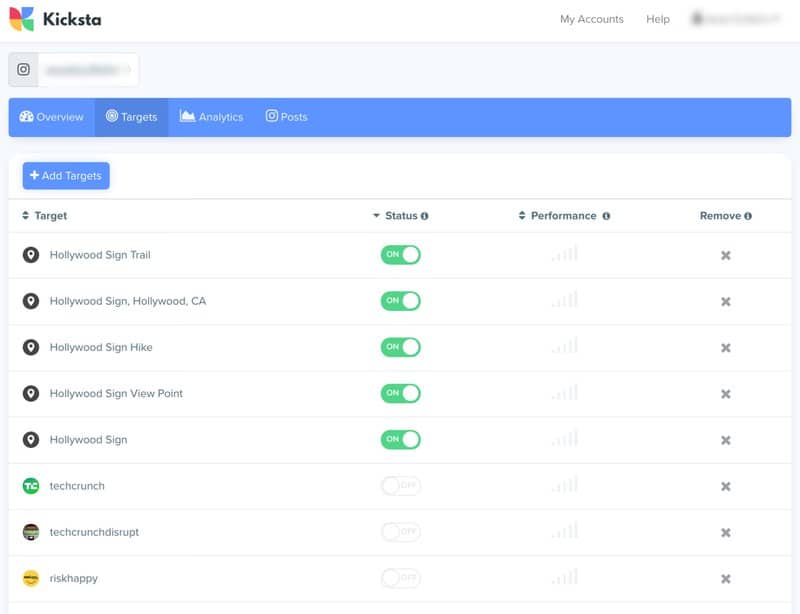Remove the techcrunchdisrupt target
800x614 pixels.
(726, 532)
